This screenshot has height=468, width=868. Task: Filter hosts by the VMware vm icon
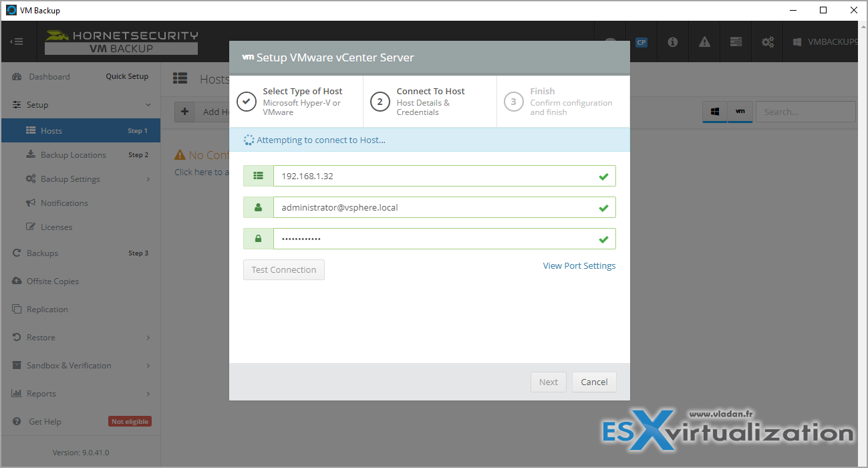click(x=740, y=112)
